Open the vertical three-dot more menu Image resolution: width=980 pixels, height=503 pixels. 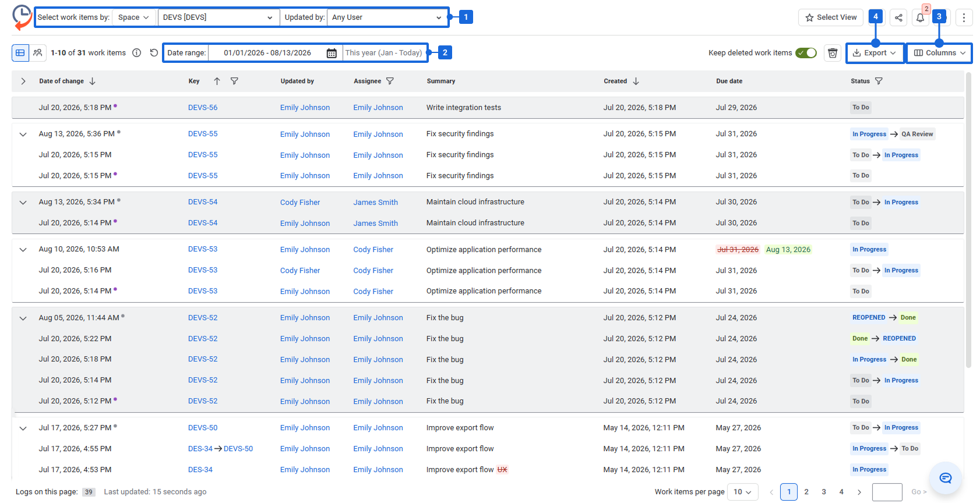[964, 17]
